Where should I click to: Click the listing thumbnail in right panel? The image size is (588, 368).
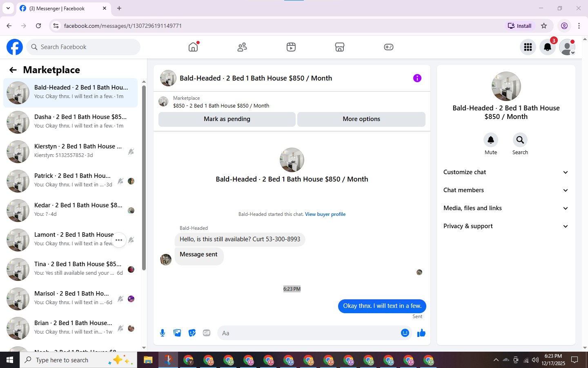(x=506, y=86)
